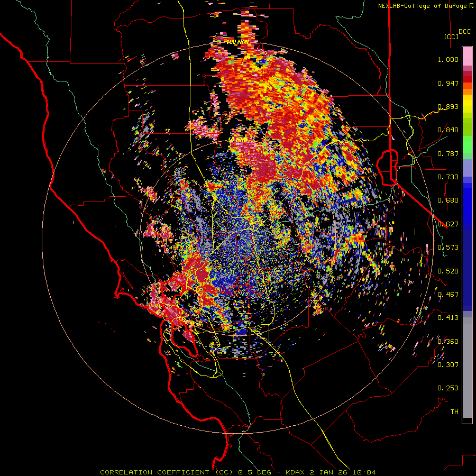The width and height of the screenshot is (476, 476).
Task: Pick the orange color bar segment
Action: click(467, 91)
